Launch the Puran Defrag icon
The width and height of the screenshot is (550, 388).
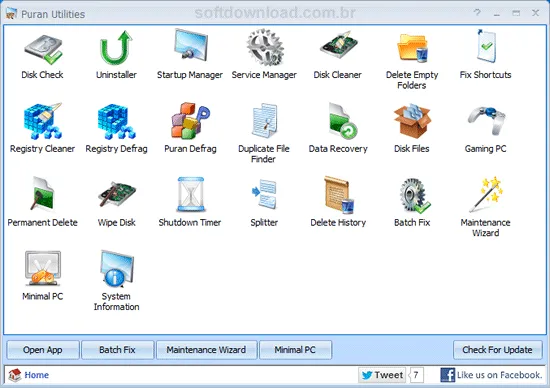click(x=190, y=120)
